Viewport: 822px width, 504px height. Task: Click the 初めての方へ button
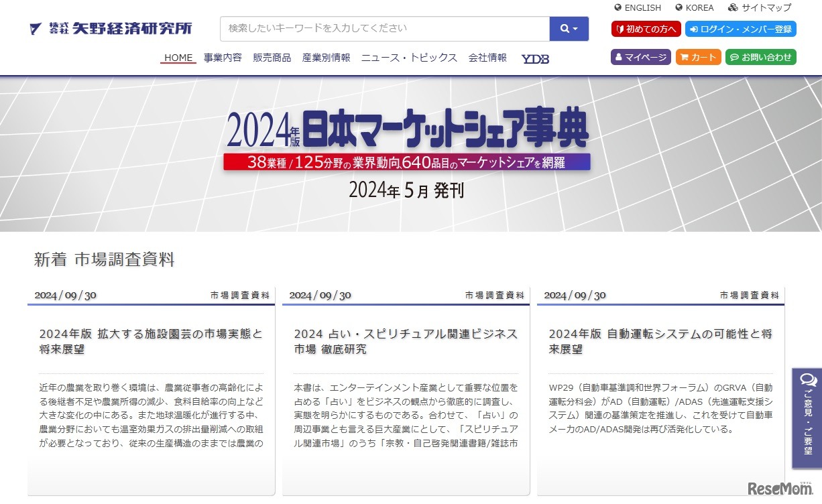646,29
